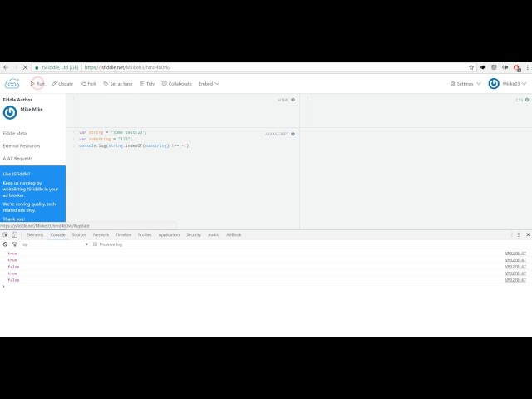The height and width of the screenshot is (399, 532).
Task: Select the Console tab
Action: pyautogui.click(x=57, y=234)
